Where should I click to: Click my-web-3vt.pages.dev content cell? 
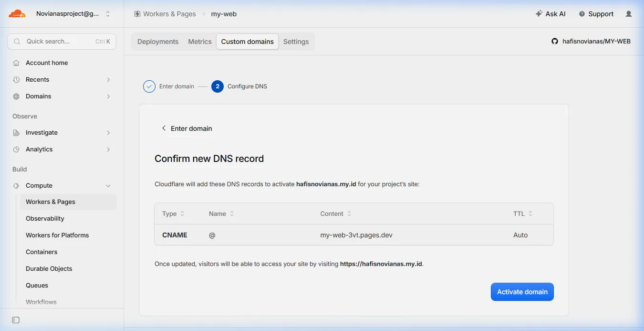[356, 235]
